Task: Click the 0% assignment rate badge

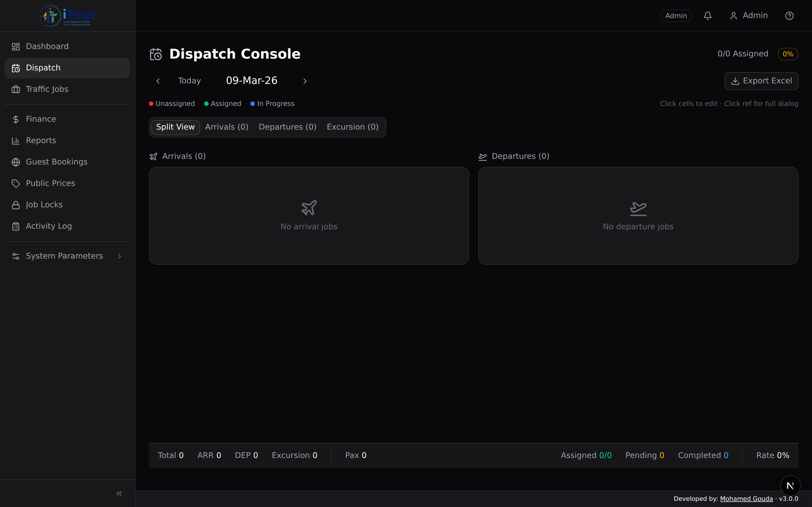Action: click(x=788, y=54)
